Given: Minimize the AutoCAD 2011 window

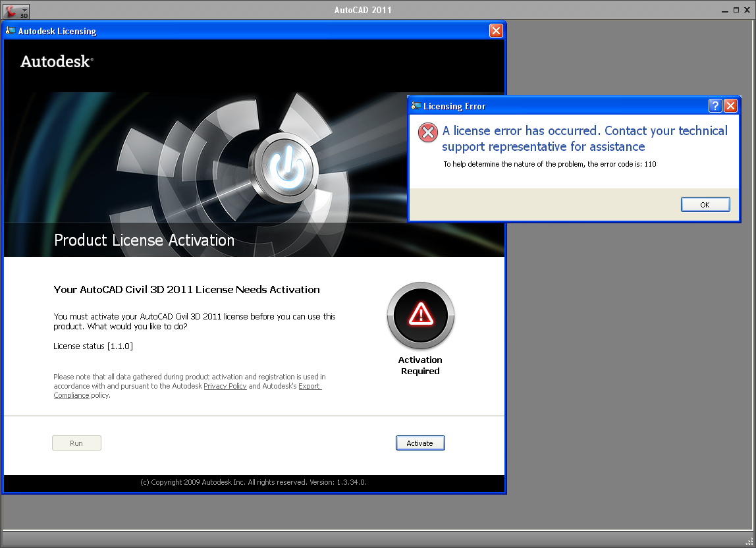Looking at the screenshot, I should tap(724, 10).
